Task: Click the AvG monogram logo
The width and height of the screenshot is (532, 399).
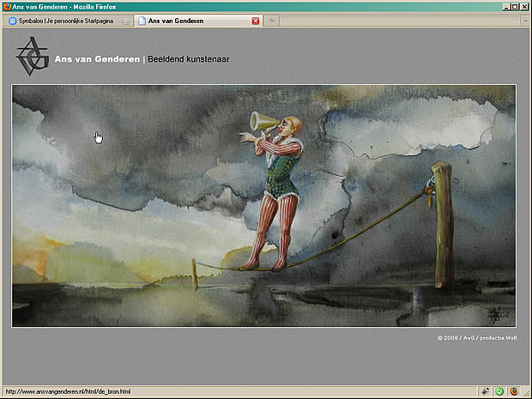Action: click(x=33, y=57)
